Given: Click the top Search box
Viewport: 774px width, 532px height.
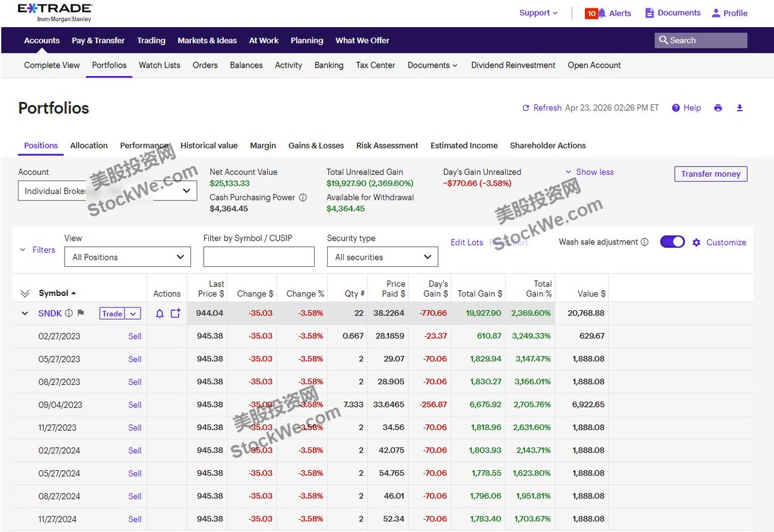Looking at the screenshot, I should [x=701, y=40].
